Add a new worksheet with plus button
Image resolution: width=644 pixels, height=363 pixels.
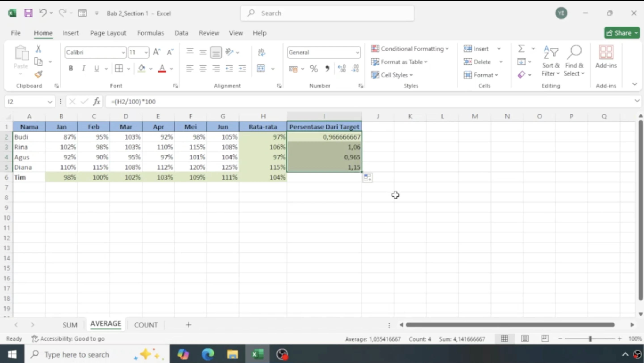point(188,325)
